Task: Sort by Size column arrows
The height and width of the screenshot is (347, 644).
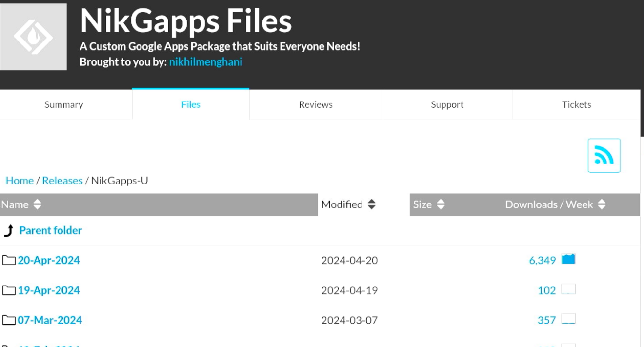Action: point(441,205)
